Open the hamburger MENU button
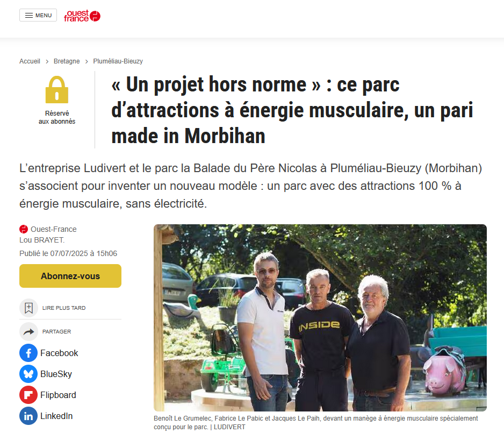504x433 pixels. [38, 15]
